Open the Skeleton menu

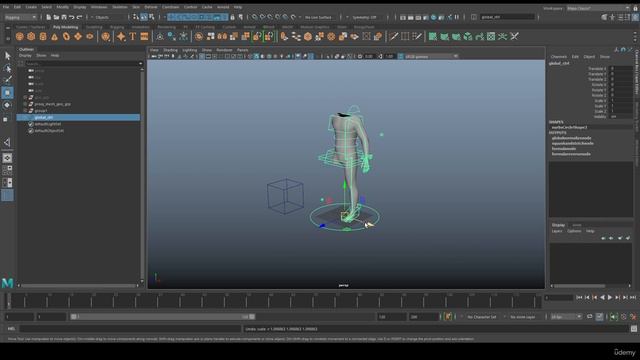(x=120, y=7)
